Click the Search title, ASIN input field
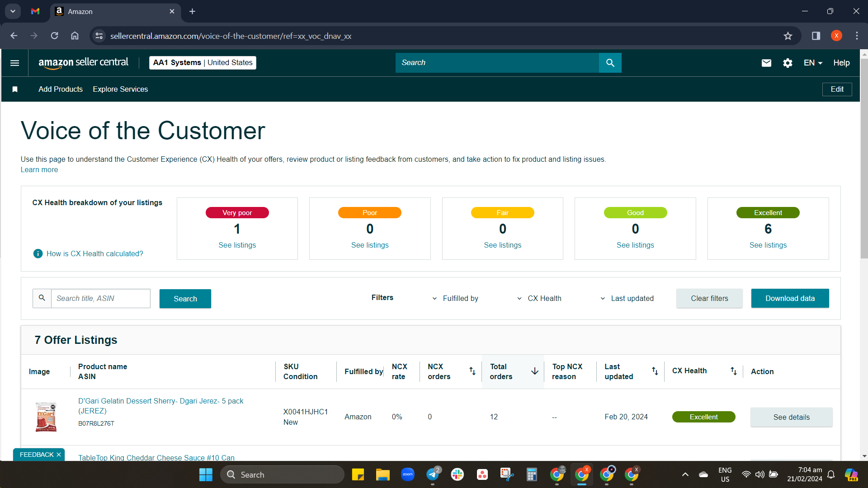 [100, 298]
